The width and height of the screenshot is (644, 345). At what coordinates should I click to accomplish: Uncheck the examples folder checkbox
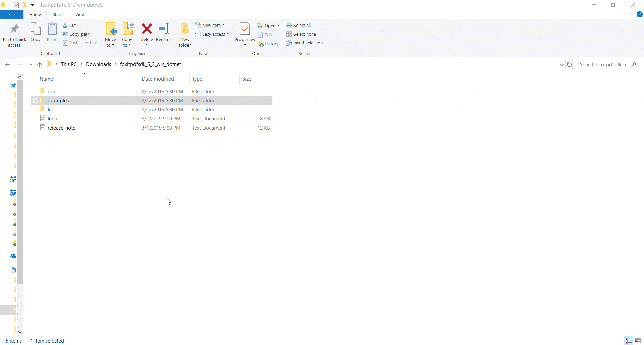click(36, 100)
